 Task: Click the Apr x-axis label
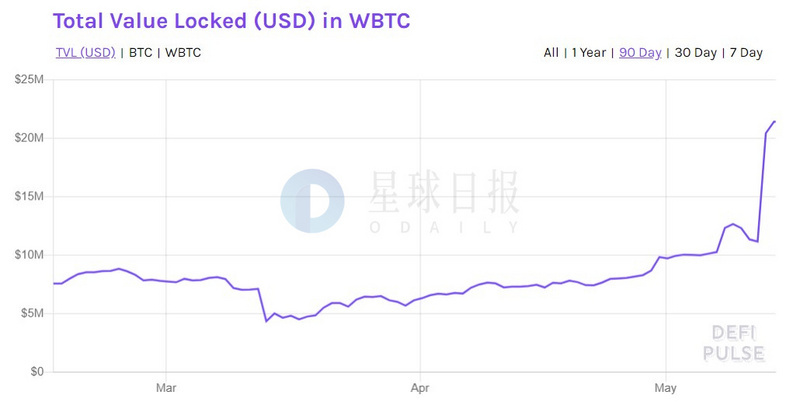(x=420, y=385)
